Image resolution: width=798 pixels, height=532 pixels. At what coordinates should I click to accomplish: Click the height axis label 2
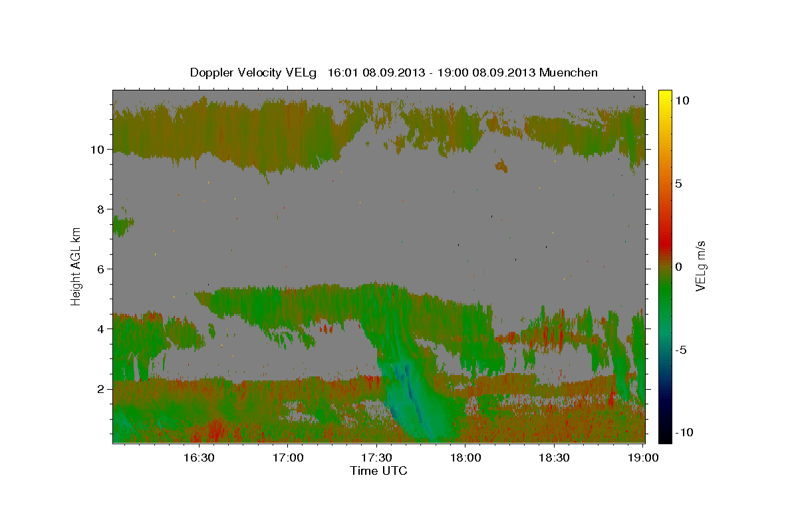(100, 389)
